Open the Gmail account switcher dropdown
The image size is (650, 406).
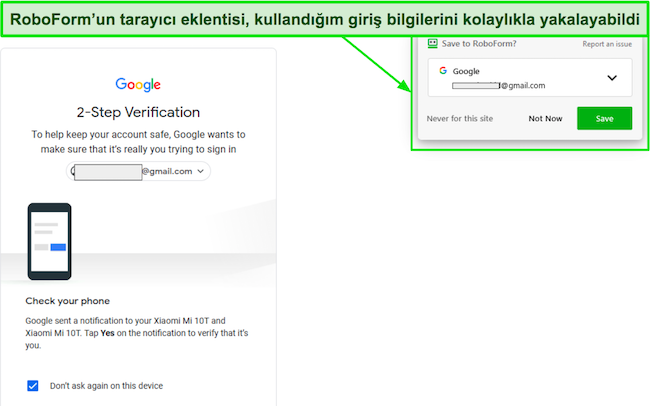pos(138,171)
